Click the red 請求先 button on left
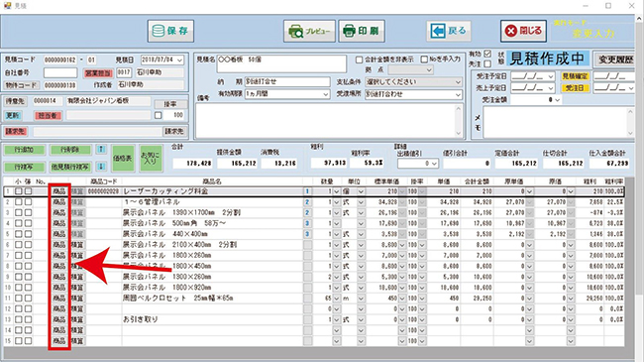 pos(16,132)
